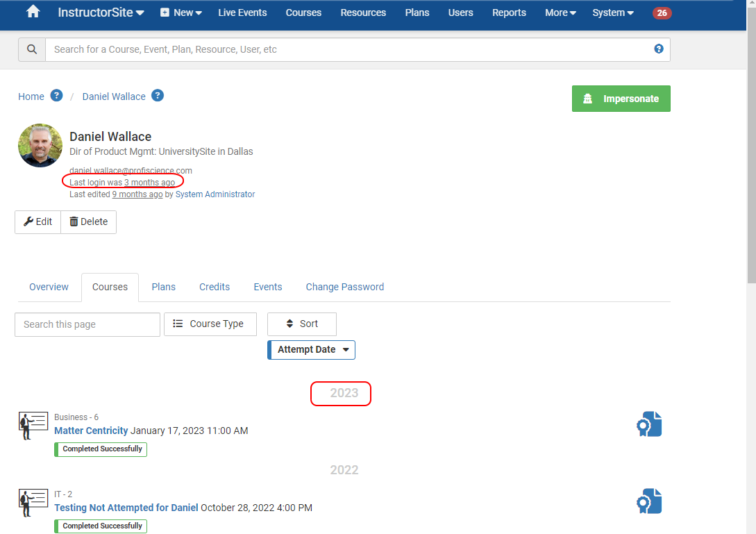The width and height of the screenshot is (756, 534).
Task: Click the '9 months ago' last edited text
Action: pos(137,194)
